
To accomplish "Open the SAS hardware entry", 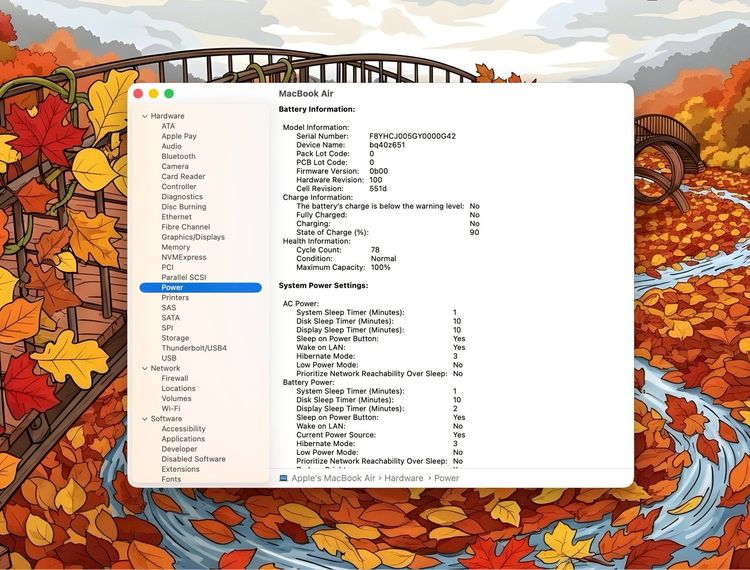I will click(169, 307).
